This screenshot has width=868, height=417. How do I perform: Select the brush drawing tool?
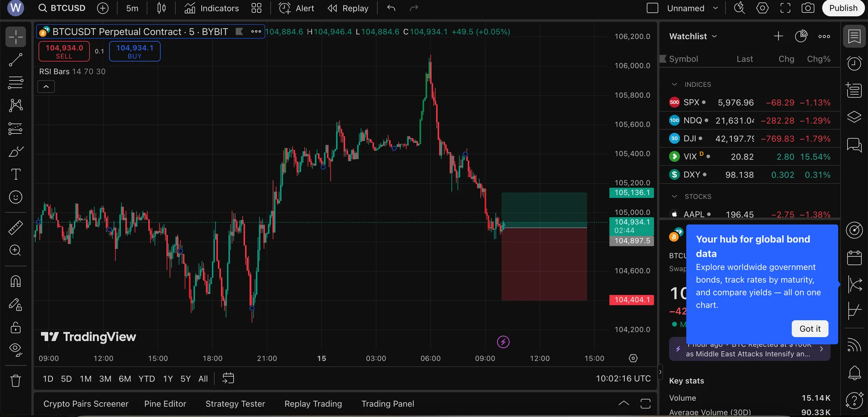(x=16, y=152)
